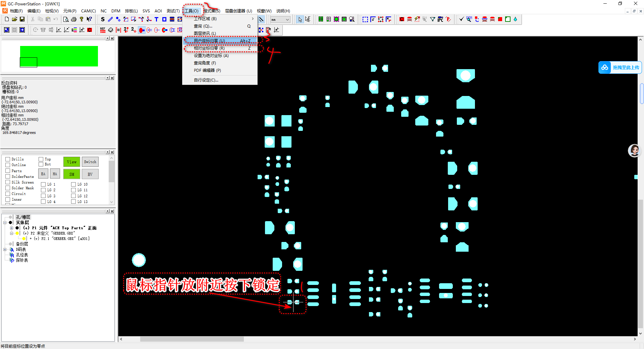
Task: Click the red square C icon in second toolbar
Action: 90,30
